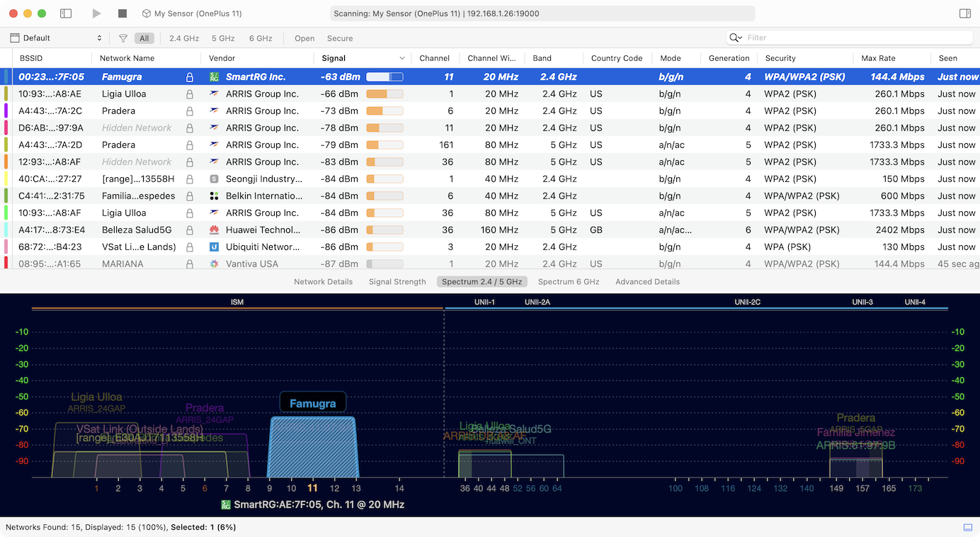980x537 pixels.
Task: Click Ligia Ulloa -66 dBm signal bar
Action: coord(384,94)
